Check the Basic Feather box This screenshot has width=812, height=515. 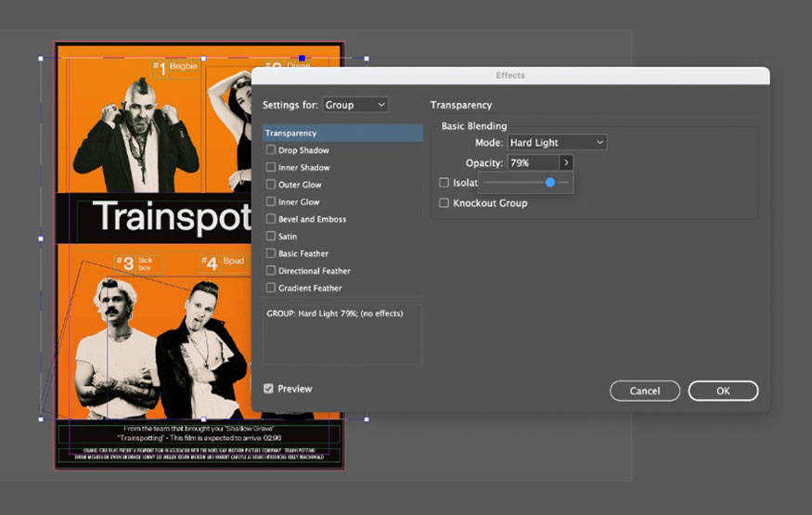pos(271,253)
